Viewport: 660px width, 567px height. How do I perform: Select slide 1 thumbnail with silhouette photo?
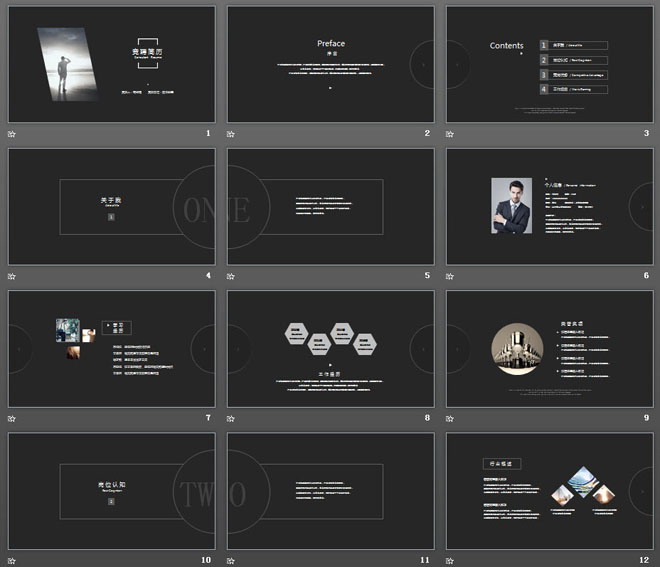[112, 64]
